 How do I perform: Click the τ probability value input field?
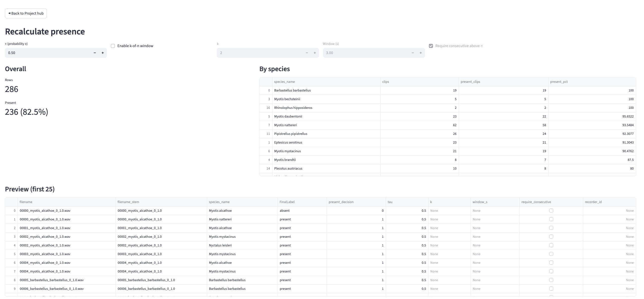(47, 53)
